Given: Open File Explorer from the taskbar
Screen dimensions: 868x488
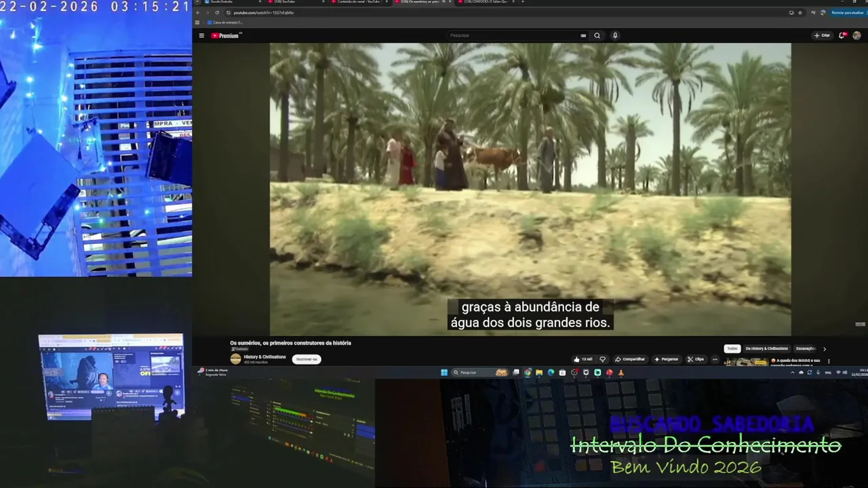Looking at the screenshot, I should (x=539, y=372).
